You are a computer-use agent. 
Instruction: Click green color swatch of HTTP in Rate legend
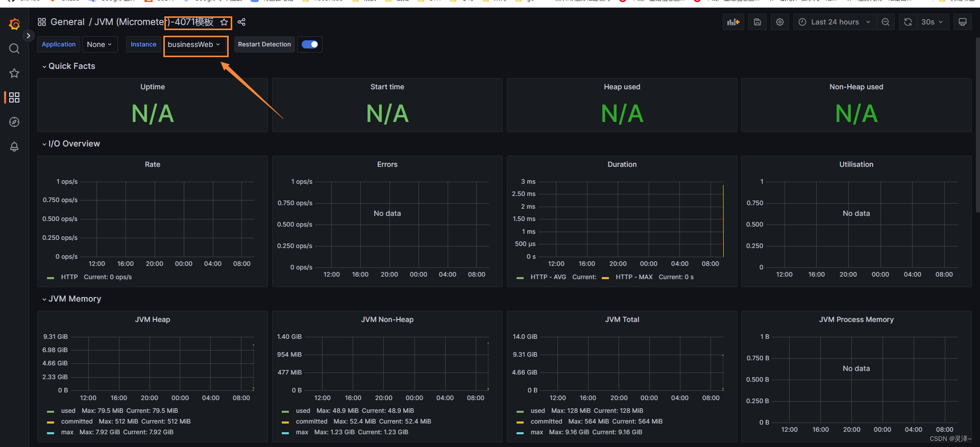tap(51, 278)
